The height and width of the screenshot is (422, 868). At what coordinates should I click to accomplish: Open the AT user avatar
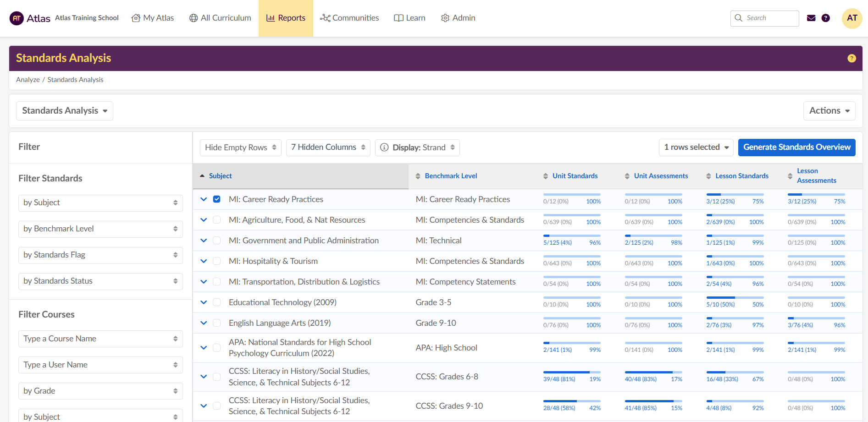coord(851,18)
